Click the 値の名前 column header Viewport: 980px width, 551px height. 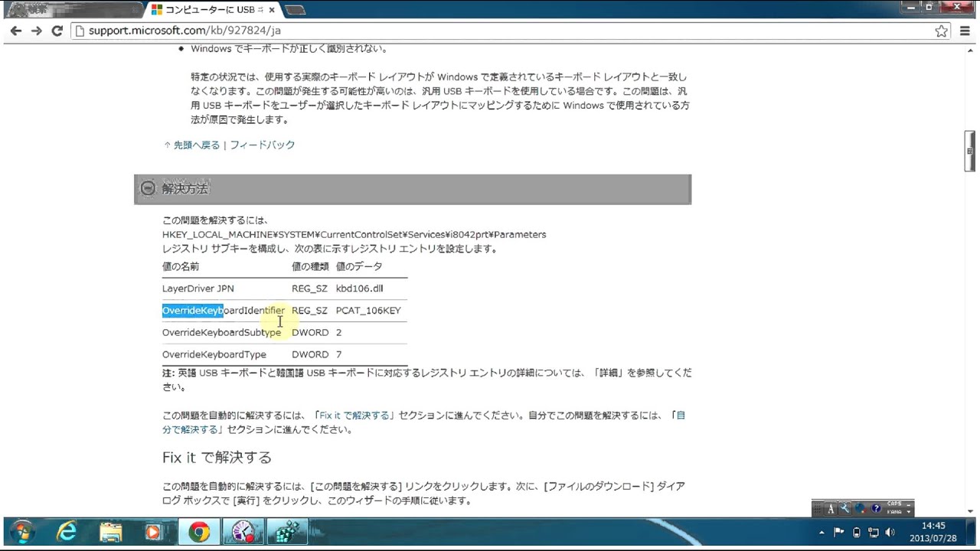pyautogui.click(x=181, y=266)
